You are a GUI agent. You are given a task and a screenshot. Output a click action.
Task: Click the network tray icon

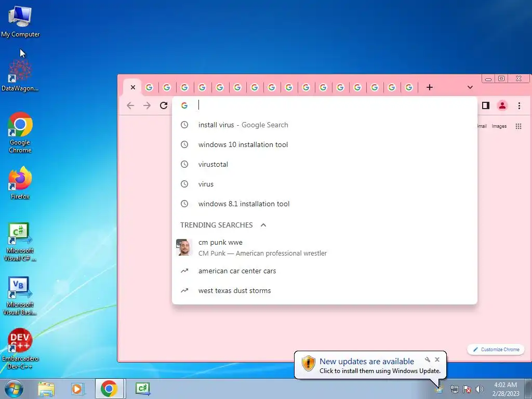pos(454,389)
